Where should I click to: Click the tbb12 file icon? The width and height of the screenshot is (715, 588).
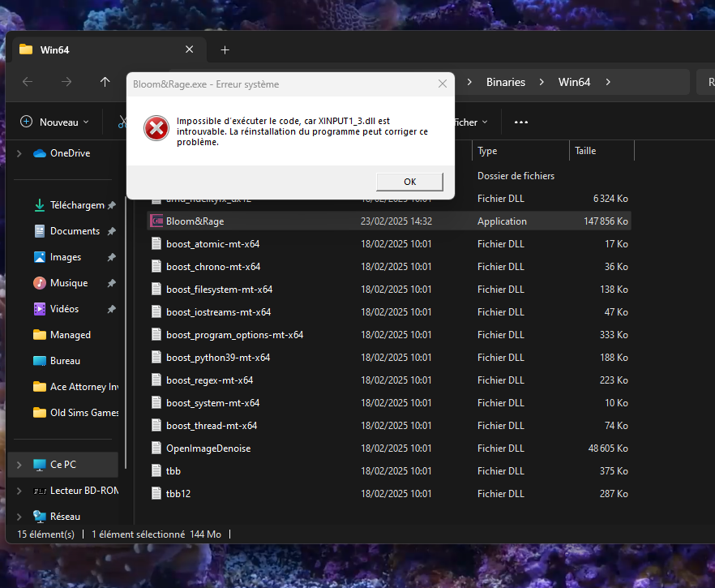click(156, 494)
